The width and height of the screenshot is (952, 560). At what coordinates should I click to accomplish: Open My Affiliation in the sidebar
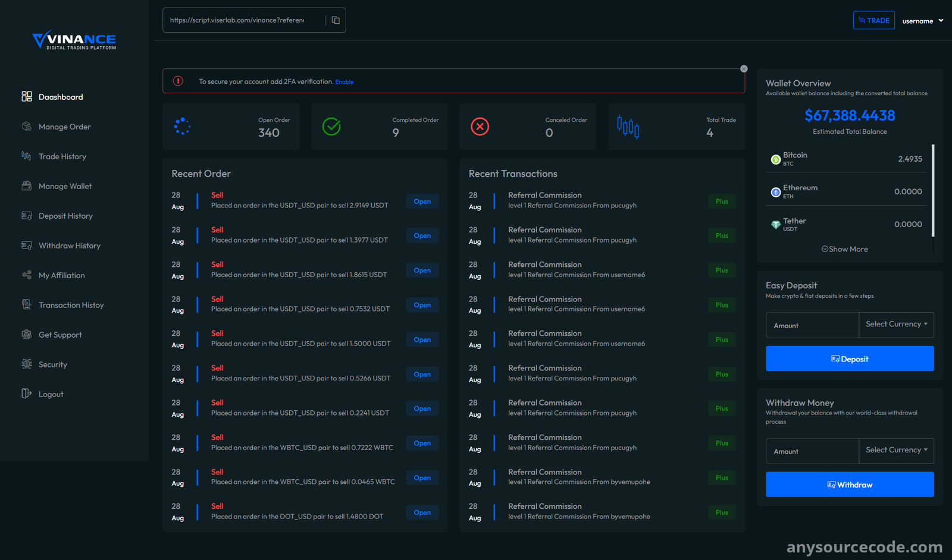coord(62,275)
